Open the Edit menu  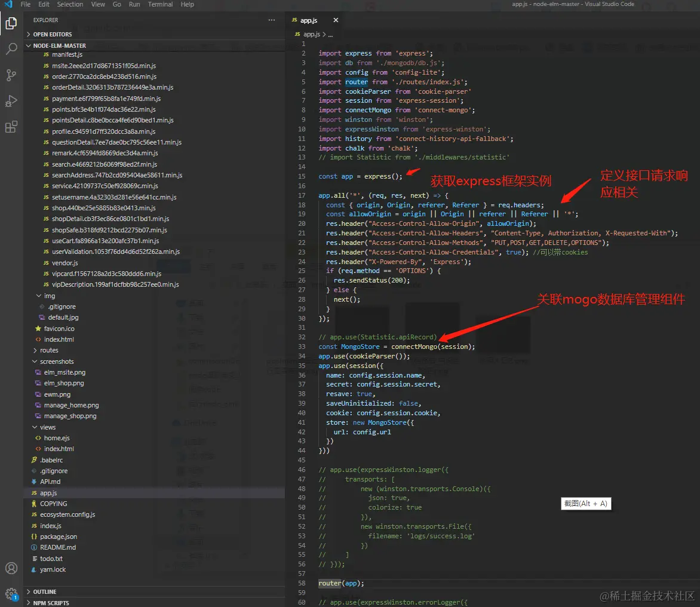pos(44,4)
